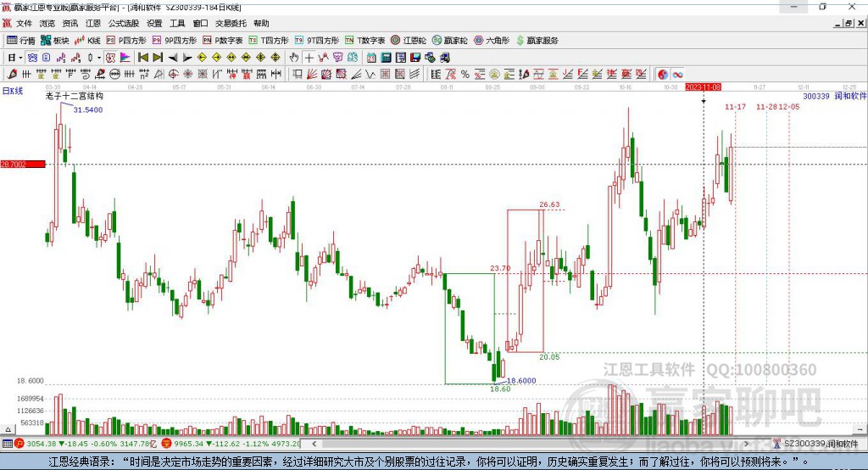Click the infinity symbol icon
The width and height of the screenshot is (868, 470).
(x=677, y=75)
